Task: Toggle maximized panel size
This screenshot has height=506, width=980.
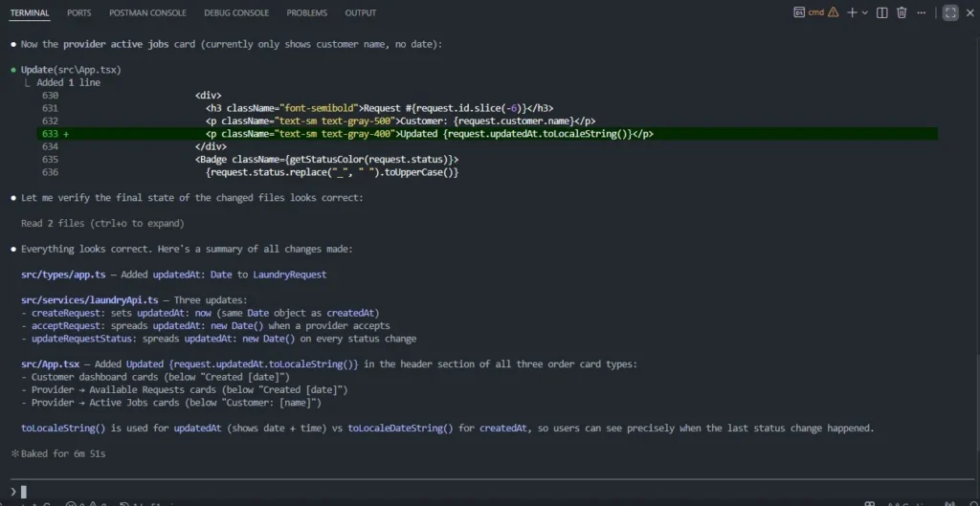Action: click(x=950, y=12)
